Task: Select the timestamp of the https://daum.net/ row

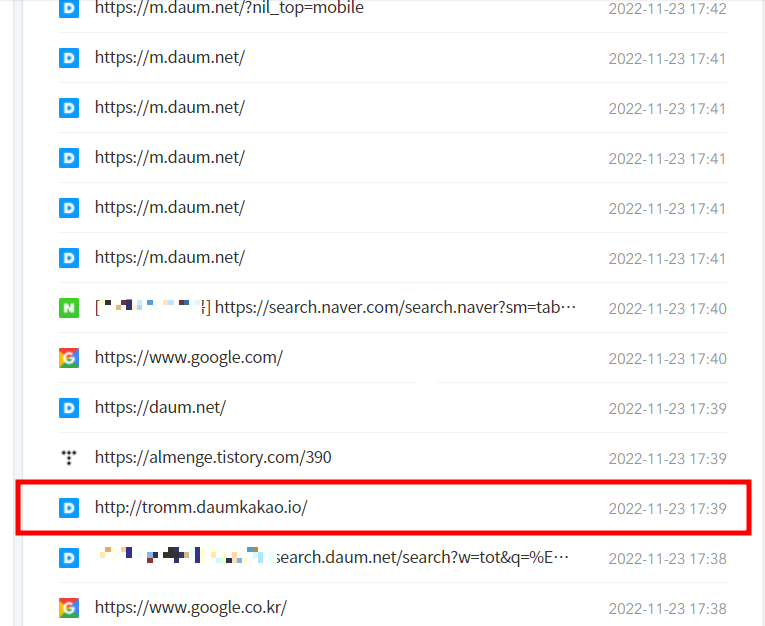Action: (x=667, y=408)
